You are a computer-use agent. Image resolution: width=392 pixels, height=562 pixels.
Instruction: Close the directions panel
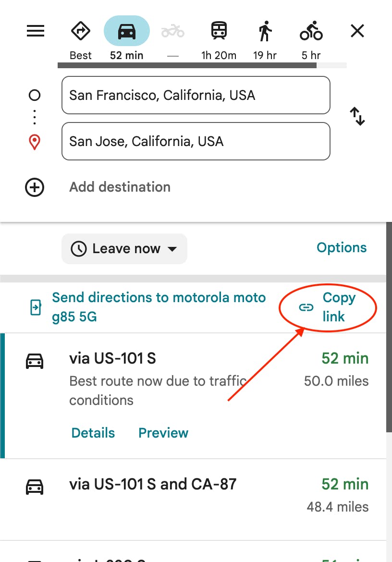357,32
